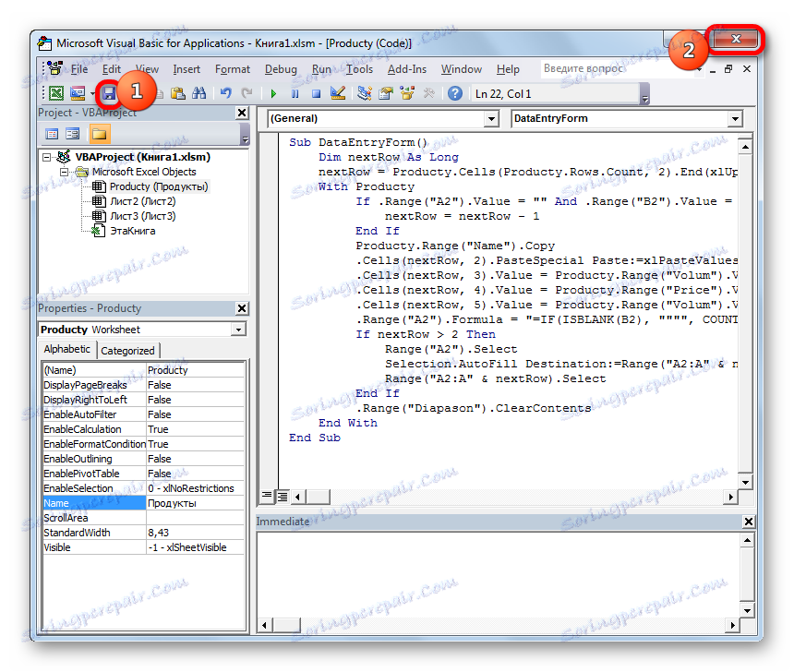The image size is (794, 672).
Task: Close the Project - VBAProject panel
Action: (242, 113)
